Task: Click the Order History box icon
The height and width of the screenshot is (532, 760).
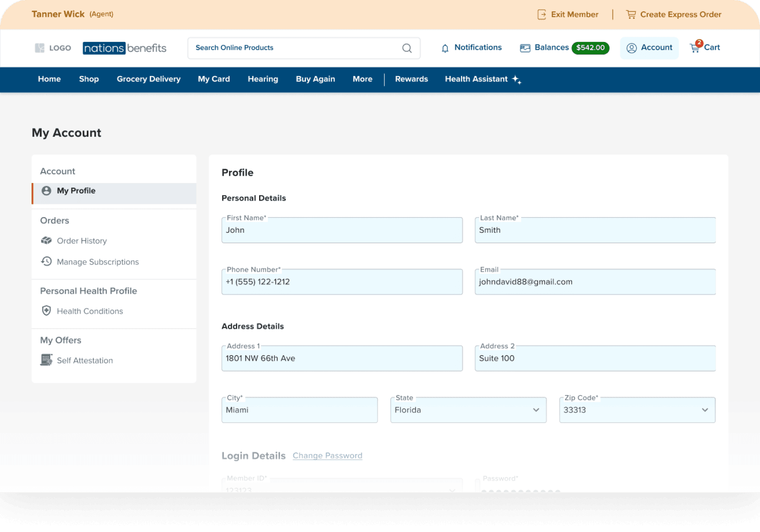Action: click(x=46, y=241)
